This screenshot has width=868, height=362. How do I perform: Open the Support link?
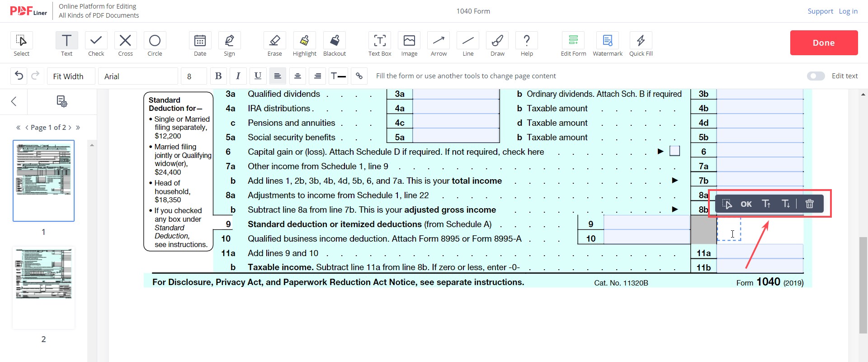coord(820,11)
